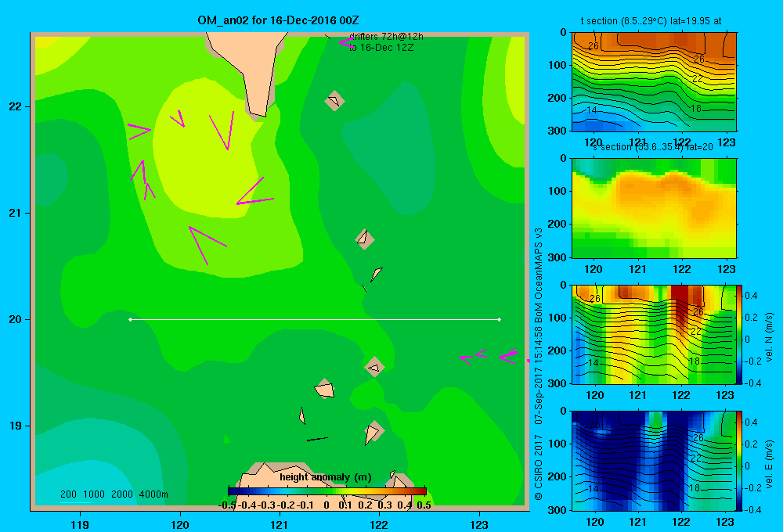
Task: Click the 'vel. N (m/s)' axis label
Action: coord(769,337)
